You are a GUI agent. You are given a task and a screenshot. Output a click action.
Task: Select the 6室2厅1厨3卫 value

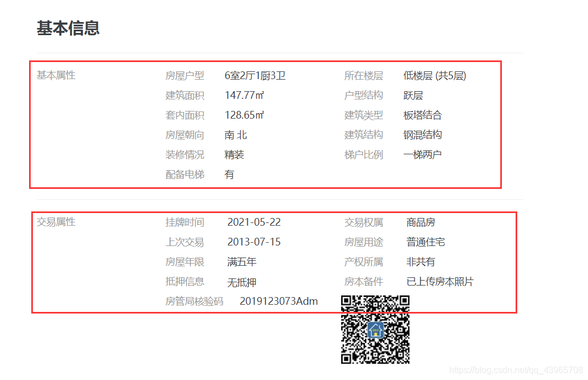coord(255,75)
